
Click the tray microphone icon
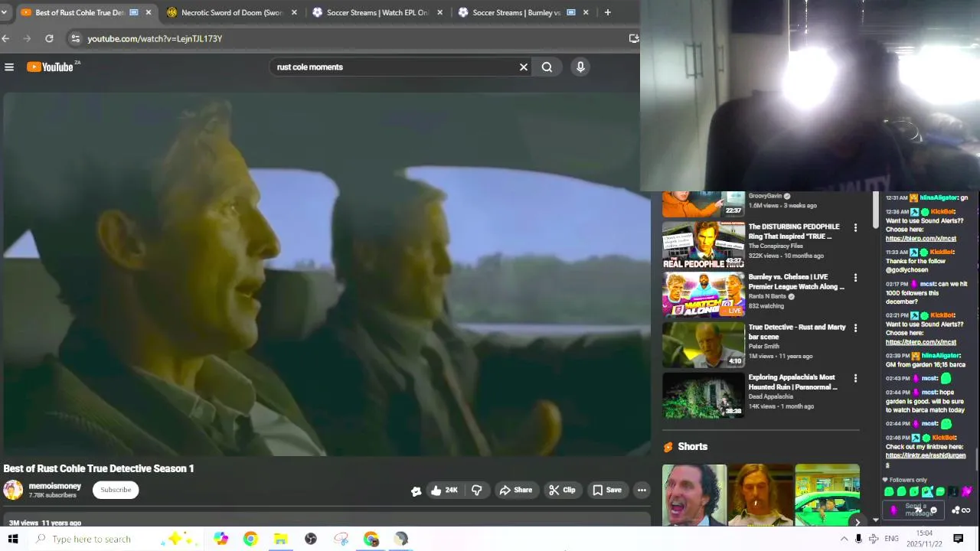pyautogui.click(x=858, y=539)
